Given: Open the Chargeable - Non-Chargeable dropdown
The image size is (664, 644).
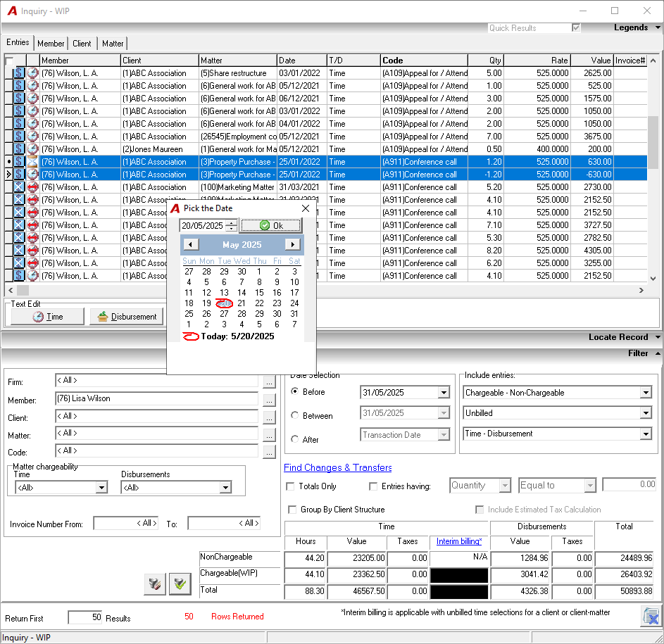Looking at the screenshot, I should (x=646, y=393).
